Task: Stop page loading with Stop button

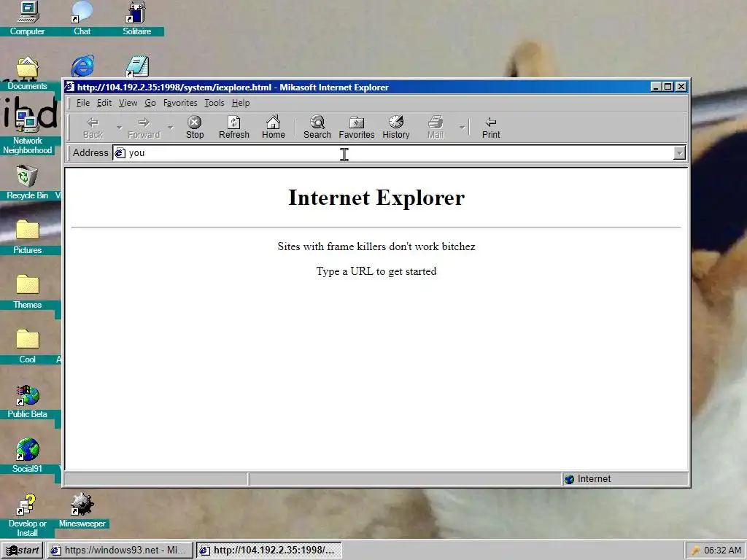Action: point(194,128)
